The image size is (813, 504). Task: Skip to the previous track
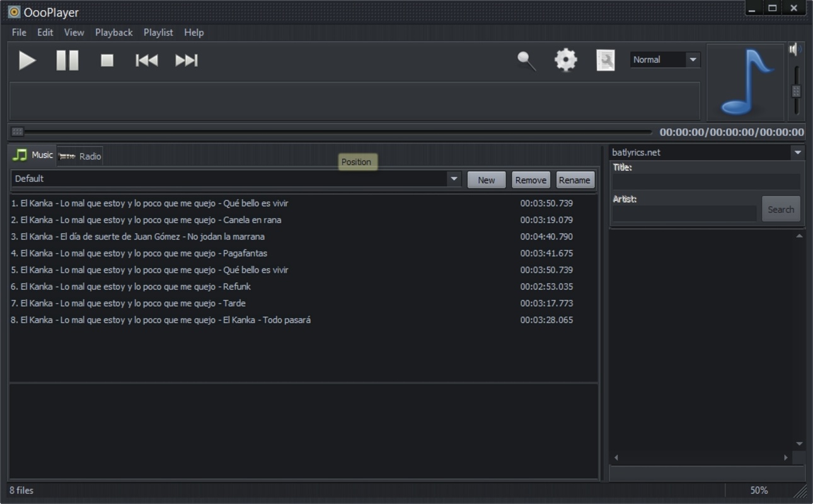[x=146, y=60]
